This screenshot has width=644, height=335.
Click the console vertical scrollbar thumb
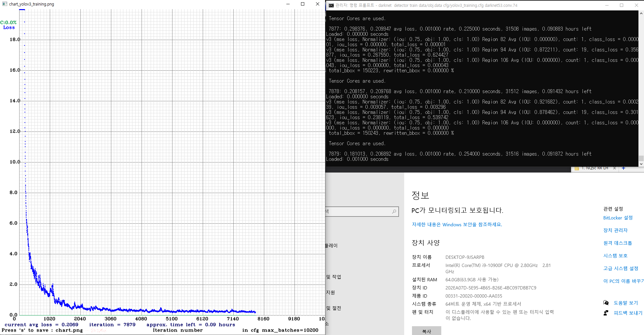pos(641,158)
